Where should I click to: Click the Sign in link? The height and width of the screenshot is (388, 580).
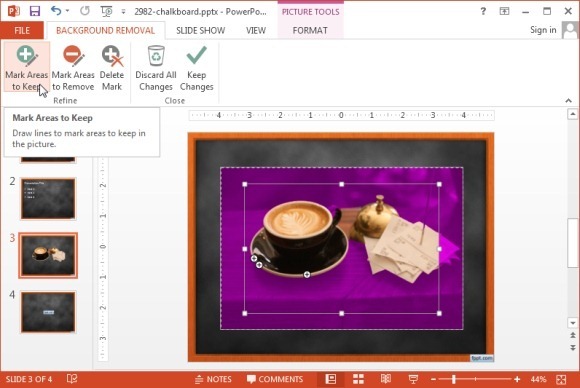point(543,30)
